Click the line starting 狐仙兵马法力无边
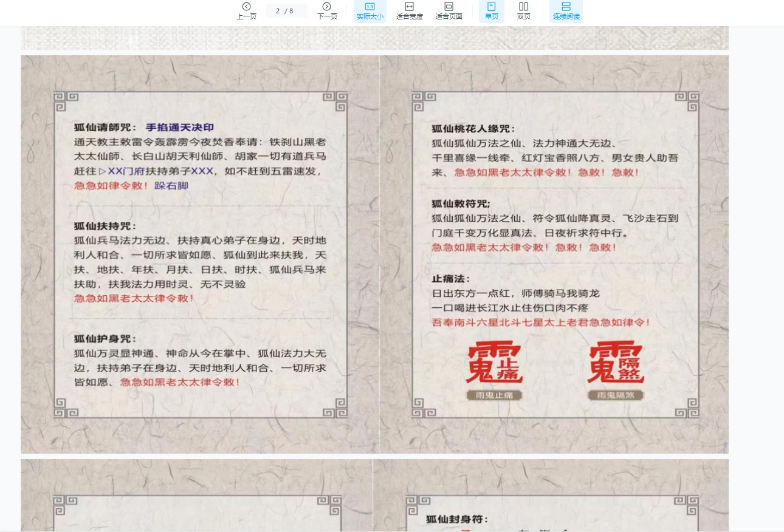This screenshot has height=532, width=784. (x=200, y=240)
